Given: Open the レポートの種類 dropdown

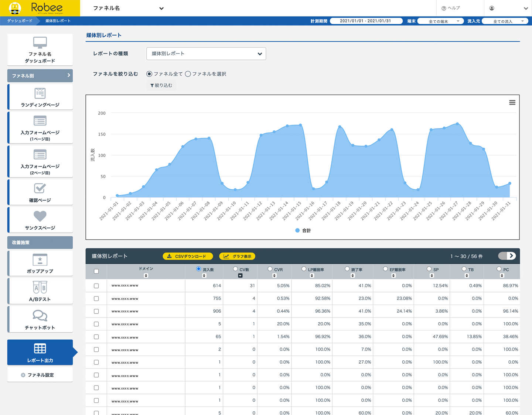Looking at the screenshot, I should pos(206,54).
